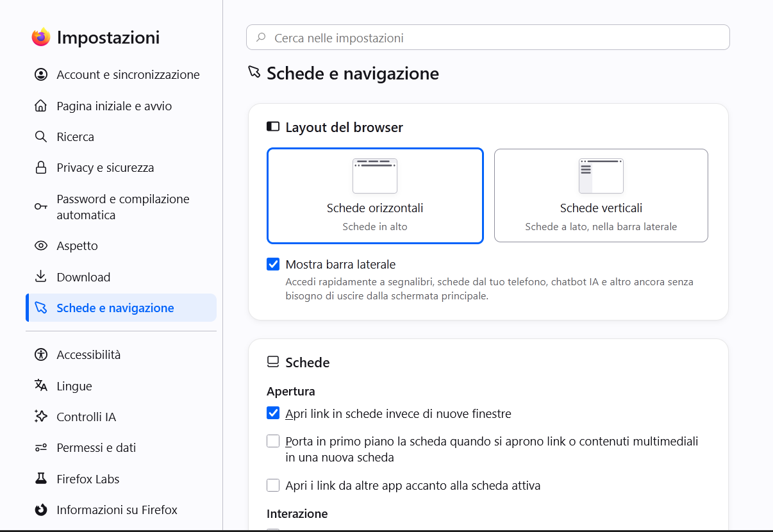Click the 'Schede a lato, nella barra laterale' text

pyautogui.click(x=601, y=227)
